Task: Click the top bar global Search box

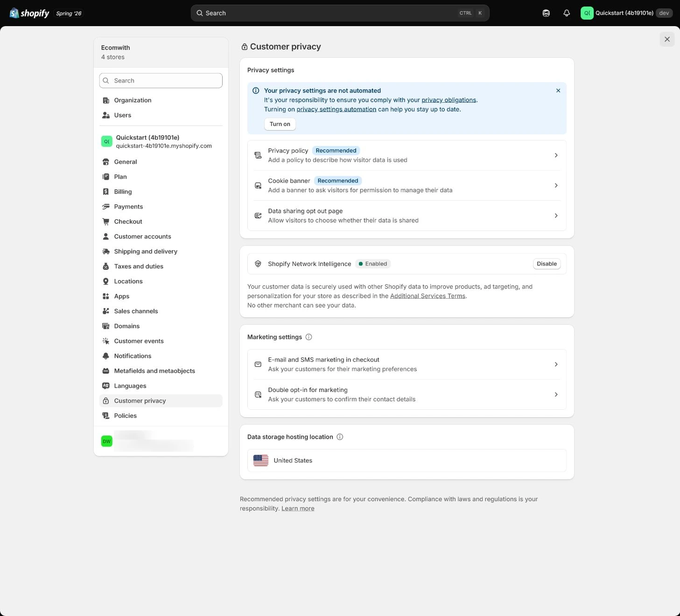Action: point(340,13)
